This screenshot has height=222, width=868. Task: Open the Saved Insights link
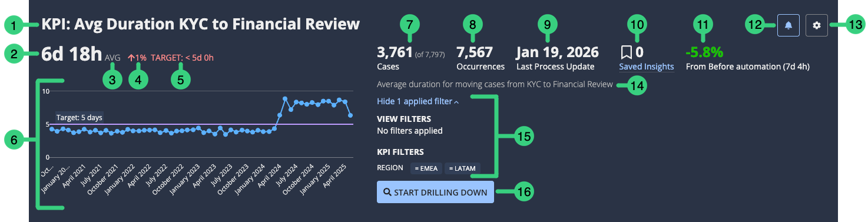[x=647, y=67]
